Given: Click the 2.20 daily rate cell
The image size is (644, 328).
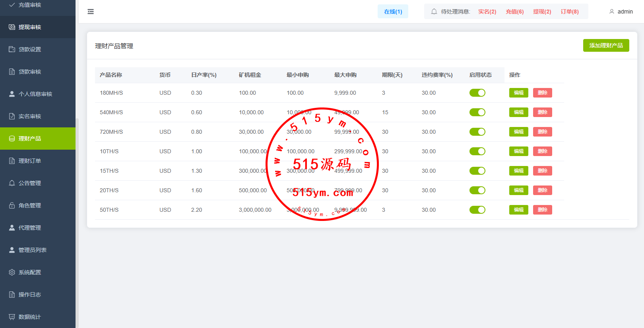Looking at the screenshot, I should point(197,210).
